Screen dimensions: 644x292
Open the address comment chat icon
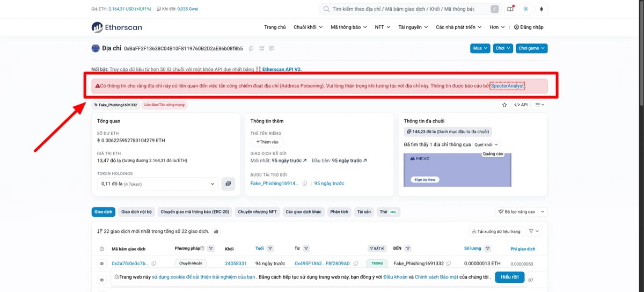(272, 48)
